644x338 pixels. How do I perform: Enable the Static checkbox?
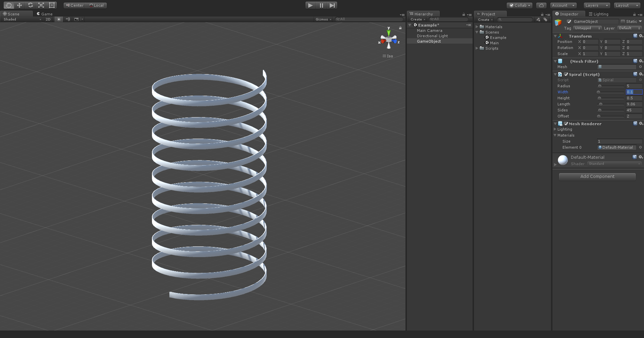tap(623, 21)
